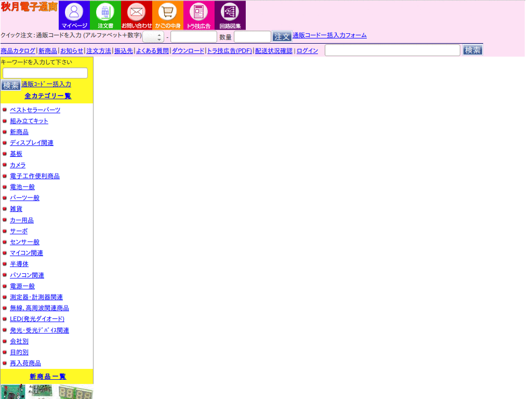Select パーツ一般 category
The width and height of the screenshot is (532, 399).
point(25,198)
